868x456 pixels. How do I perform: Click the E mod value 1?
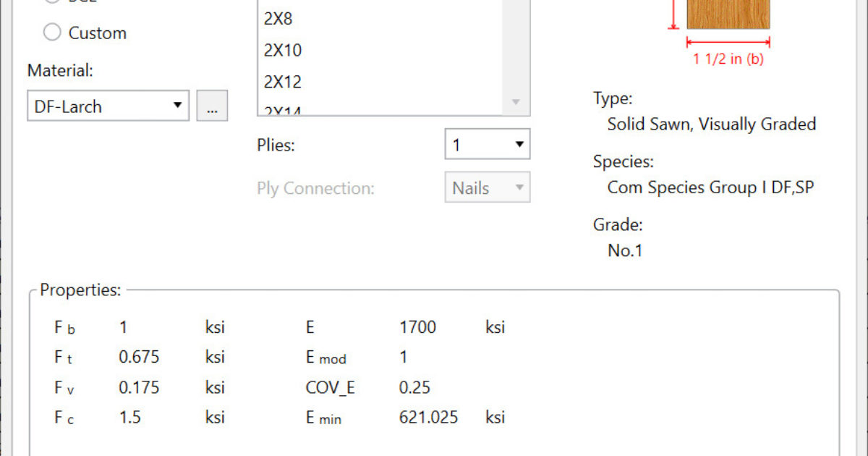click(404, 357)
